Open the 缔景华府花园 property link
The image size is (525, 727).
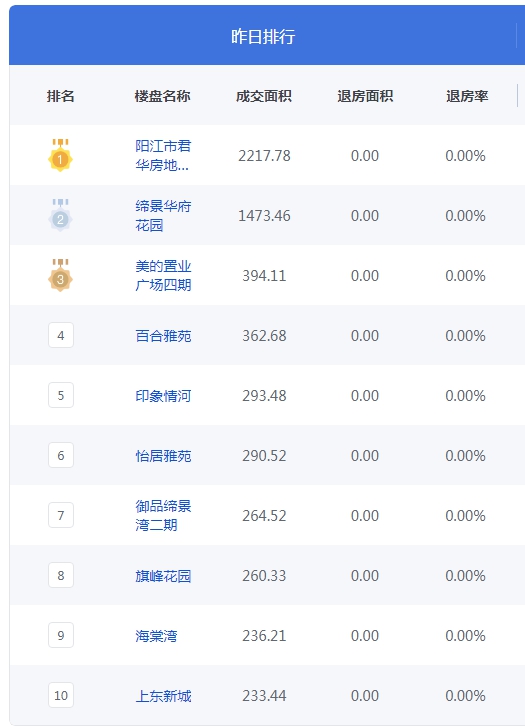(x=163, y=216)
